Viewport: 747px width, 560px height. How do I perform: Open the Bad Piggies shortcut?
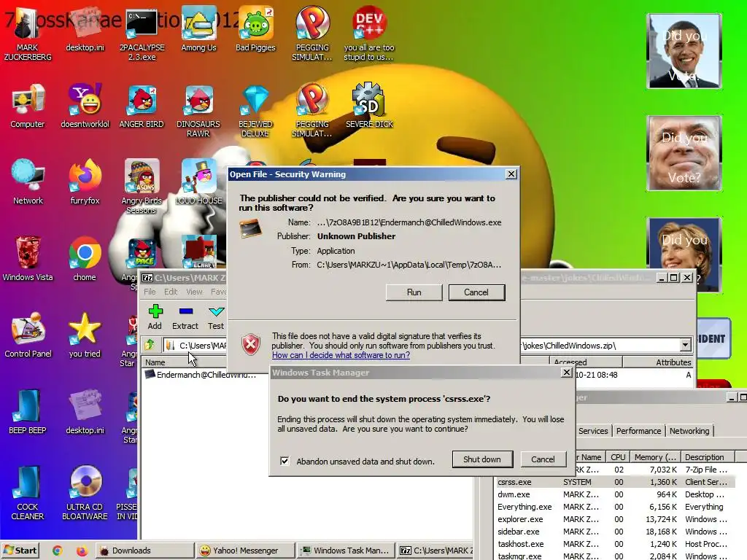[255, 29]
